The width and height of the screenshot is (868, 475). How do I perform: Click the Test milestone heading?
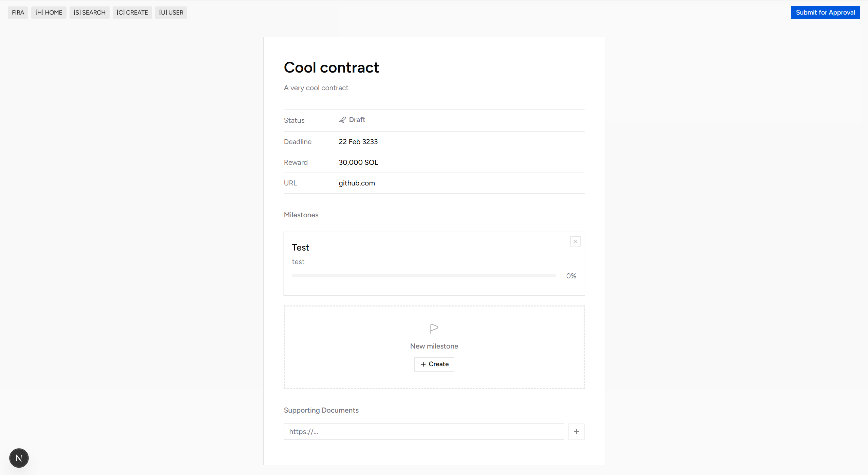[x=300, y=248]
